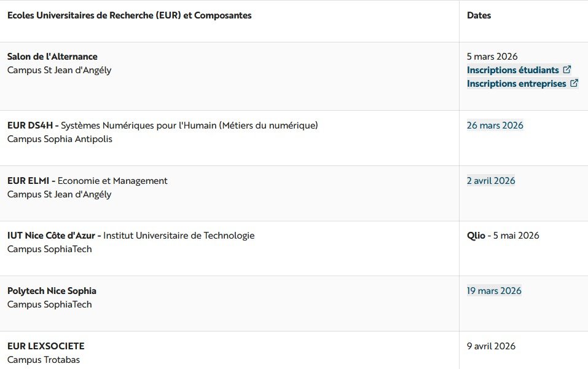Follow the 26 mars 2026 date link
This screenshot has height=369, width=588.
point(495,125)
